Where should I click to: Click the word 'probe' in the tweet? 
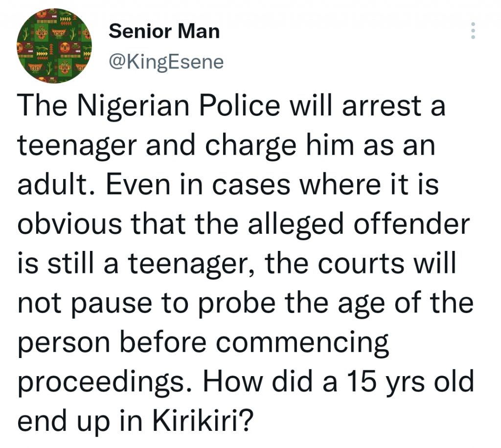click(237, 304)
